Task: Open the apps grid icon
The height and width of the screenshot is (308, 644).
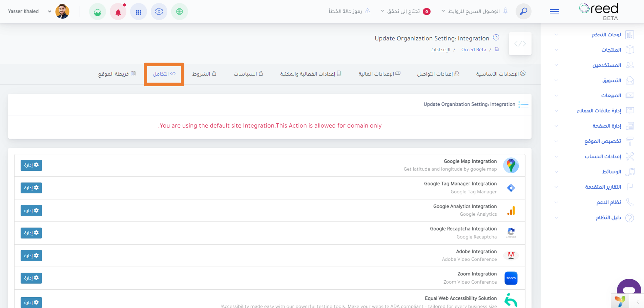Action: [138, 12]
